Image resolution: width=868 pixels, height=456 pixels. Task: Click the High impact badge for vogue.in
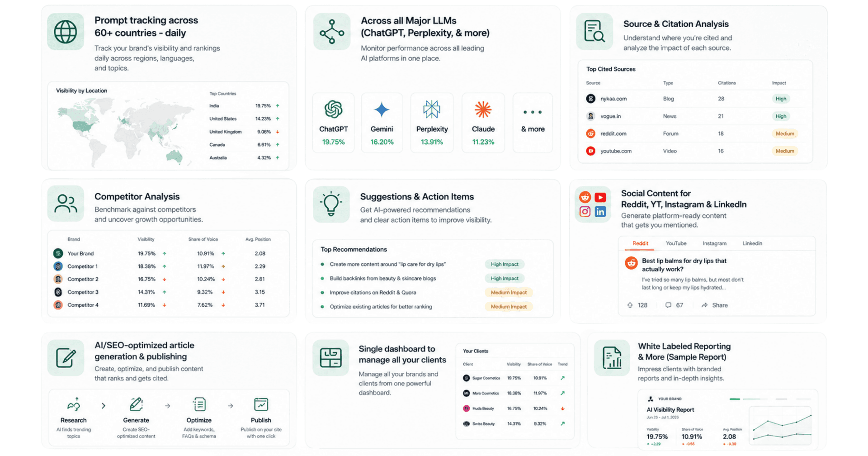pyautogui.click(x=781, y=116)
